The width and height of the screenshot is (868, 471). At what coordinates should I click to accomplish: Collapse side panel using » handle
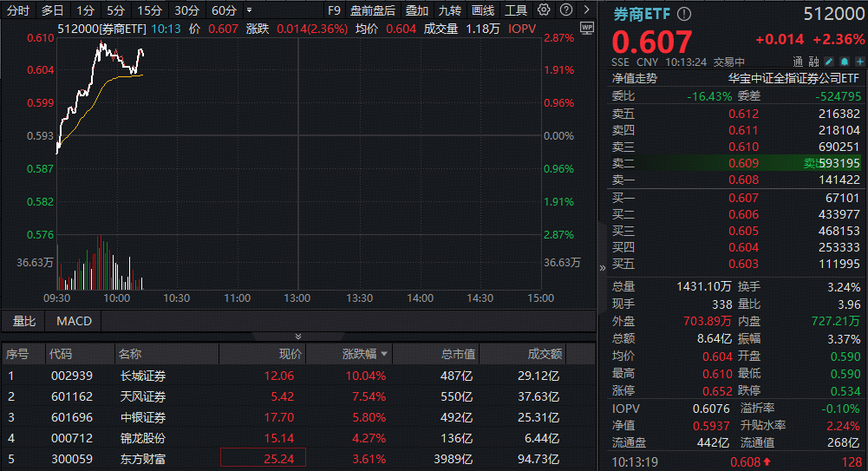[x=603, y=268]
